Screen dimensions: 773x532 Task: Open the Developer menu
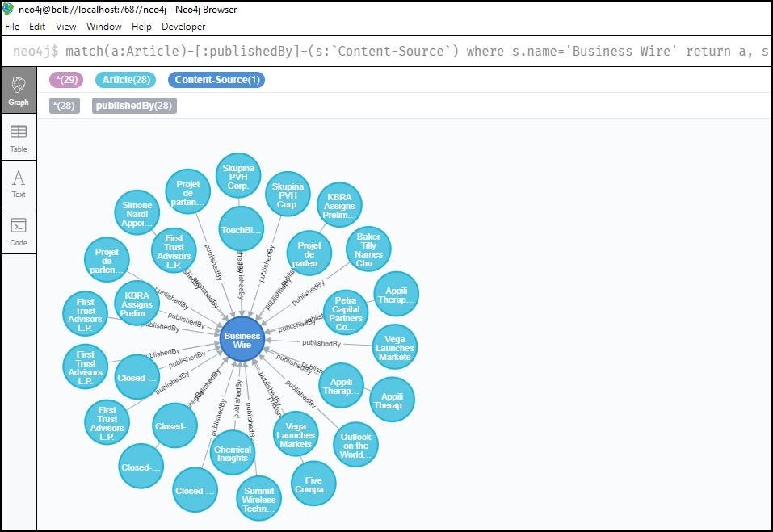pos(183,27)
